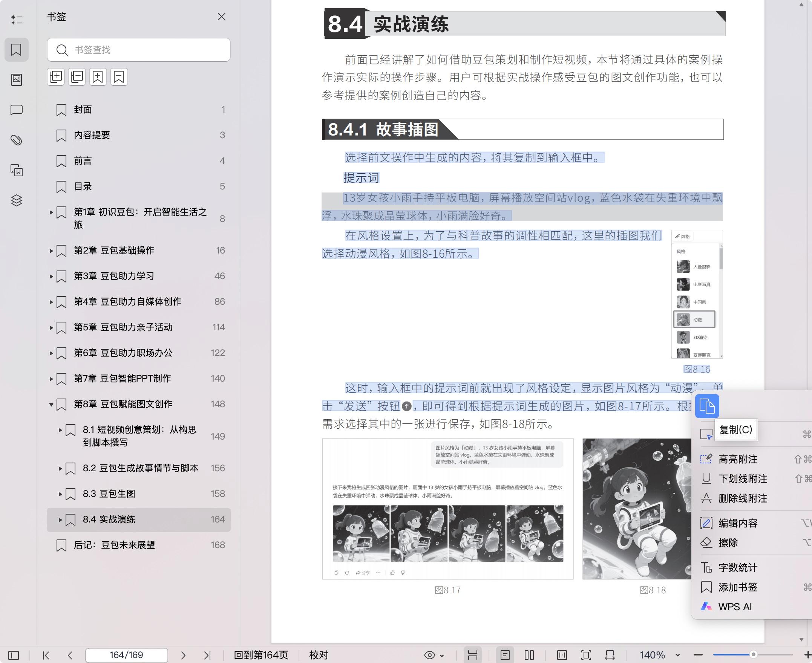Click the select-annotation icon below Copy
Image resolution: width=812 pixels, height=663 pixels.
pyautogui.click(x=706, y=434)
